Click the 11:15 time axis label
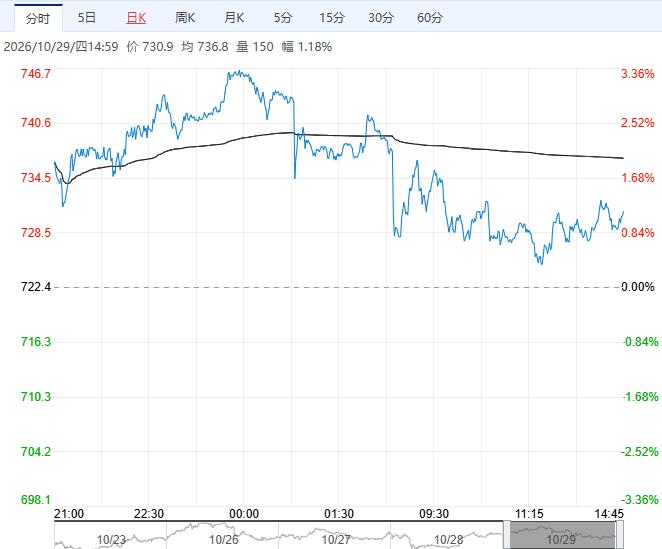 coord(529,514)
